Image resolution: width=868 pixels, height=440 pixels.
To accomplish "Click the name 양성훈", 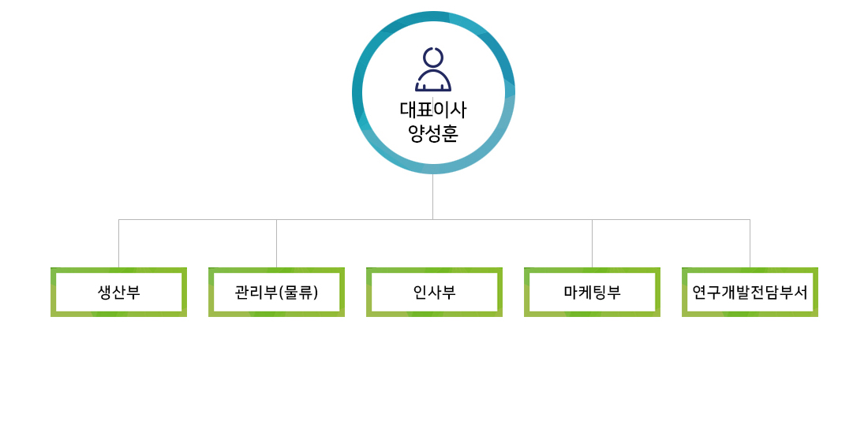I will (x=433, y=133).
